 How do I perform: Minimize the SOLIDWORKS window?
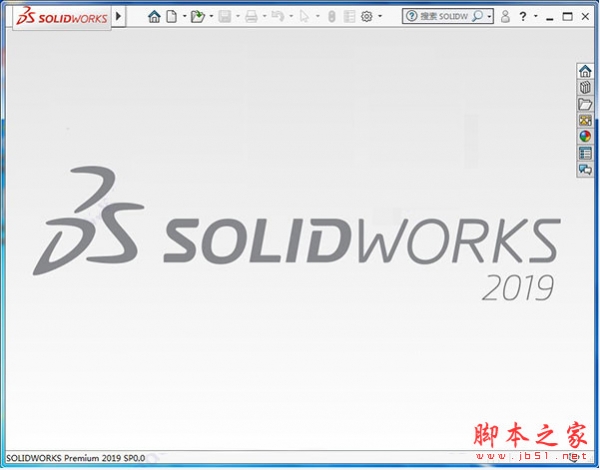click(x=550, y=18)
